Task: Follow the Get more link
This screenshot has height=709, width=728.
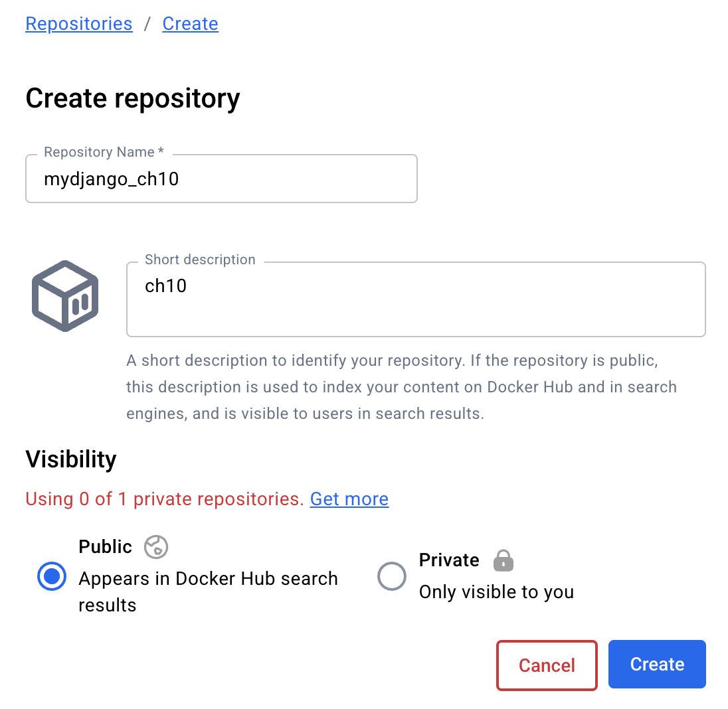Action: click(x=349, y=499)
